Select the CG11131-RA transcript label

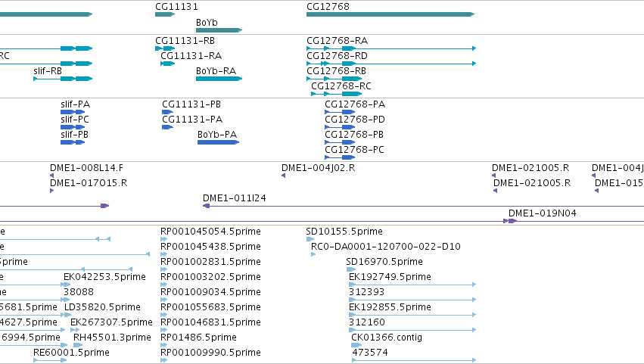[191, 56]
